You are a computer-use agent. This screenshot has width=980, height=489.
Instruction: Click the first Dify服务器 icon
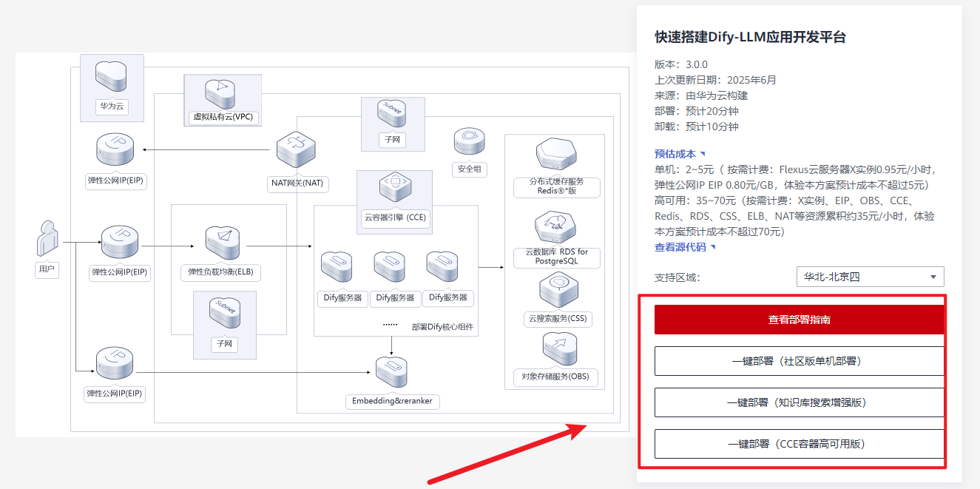337,267
